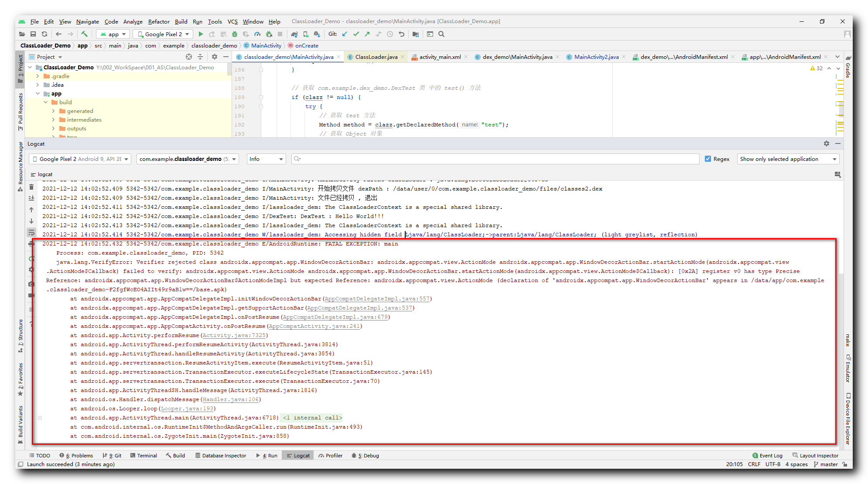Click Git update project arrow icon
Viewport: 868px width, 484px height.
point(345,34)
